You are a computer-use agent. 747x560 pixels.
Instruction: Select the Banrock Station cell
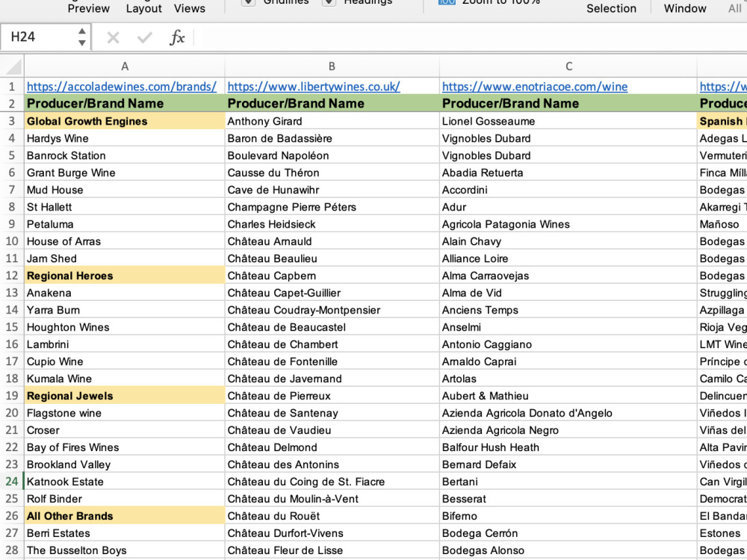124,155
